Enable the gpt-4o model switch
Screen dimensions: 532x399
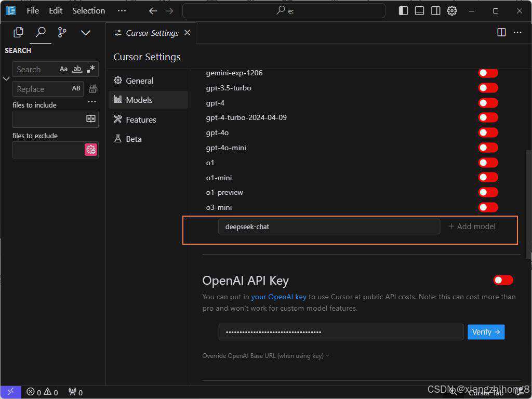tap(488, 132)
